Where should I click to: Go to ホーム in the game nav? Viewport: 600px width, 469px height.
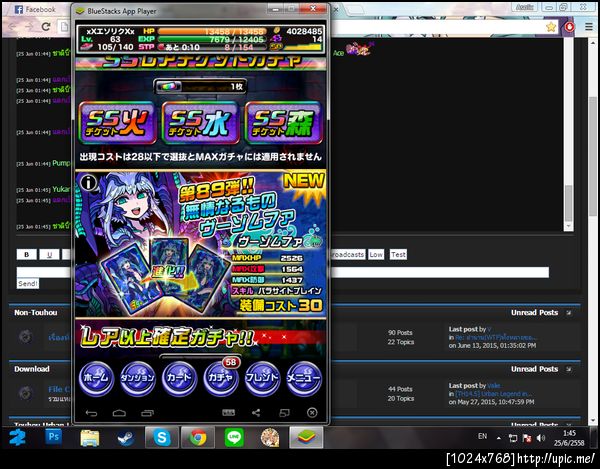tap(96, 378)
